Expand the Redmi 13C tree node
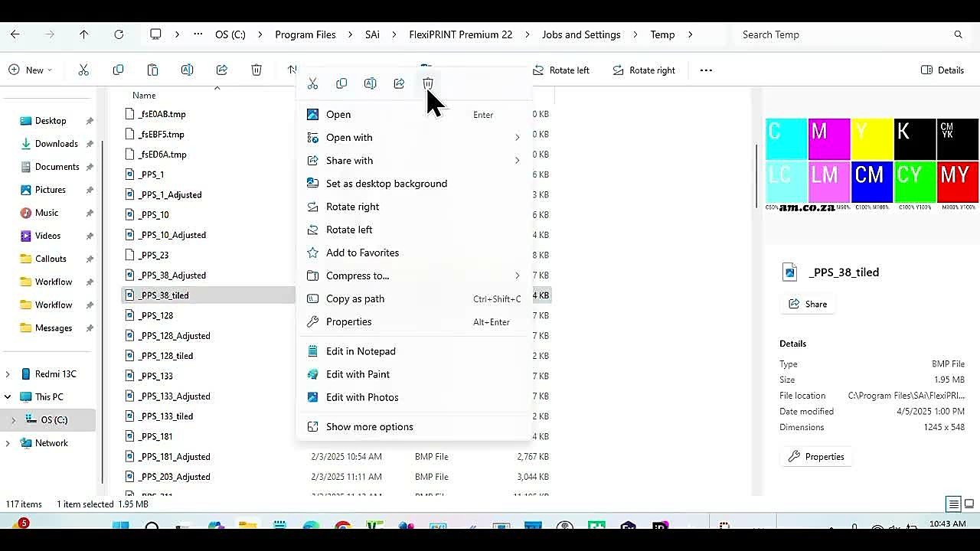Image resolution: width=980 pixels, height=551 pixels. (8, 374)
